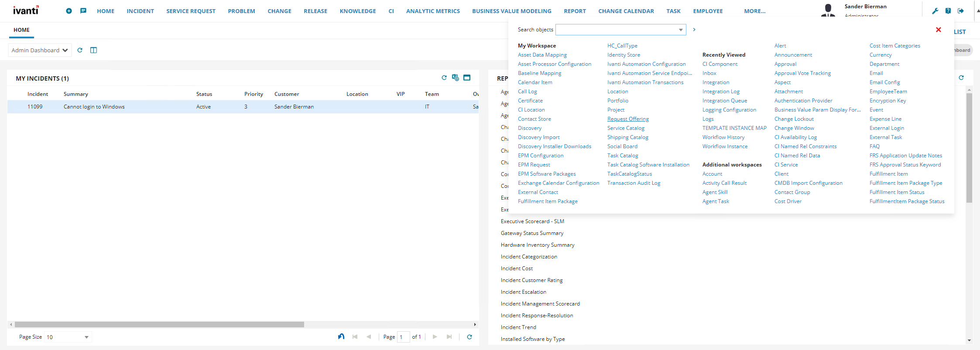Open the CHANGE CALENDAR workspace
The height and width of the screenshot is (350, 980).
(626, 11)
